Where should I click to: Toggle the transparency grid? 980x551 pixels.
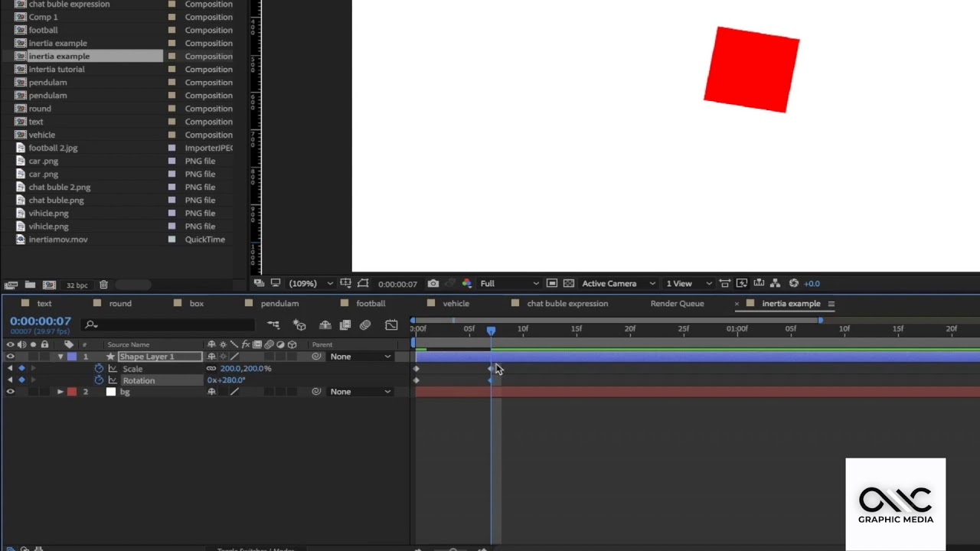[568, 283]
